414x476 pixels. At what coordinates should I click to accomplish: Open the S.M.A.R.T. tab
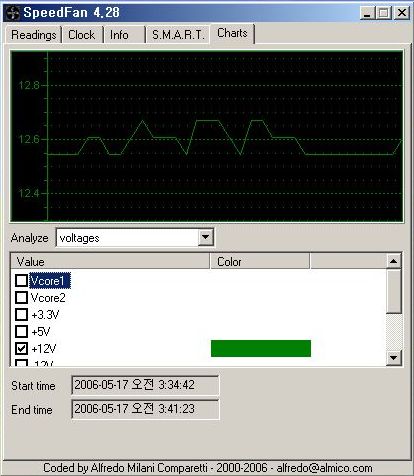[178, 35]
